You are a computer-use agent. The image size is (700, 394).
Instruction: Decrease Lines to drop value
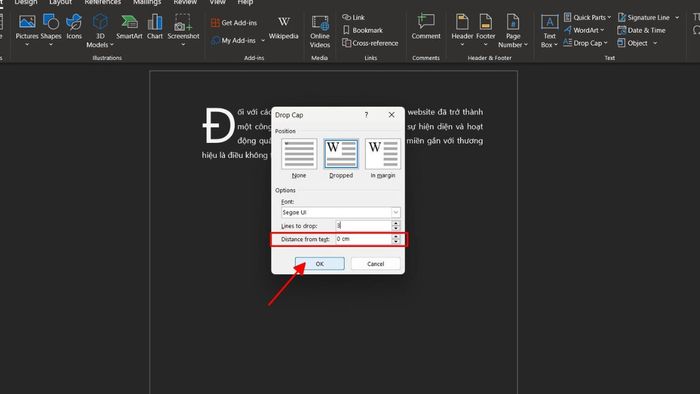396,228
